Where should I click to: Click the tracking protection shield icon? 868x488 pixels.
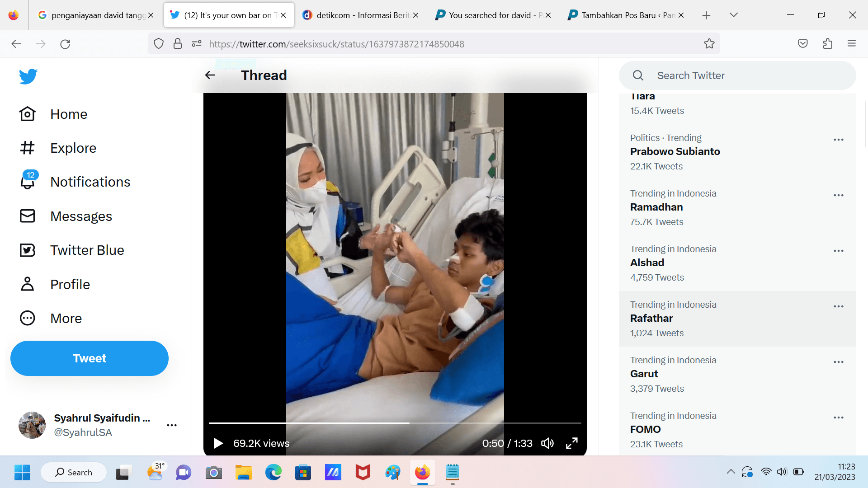[x=159, y=44]
